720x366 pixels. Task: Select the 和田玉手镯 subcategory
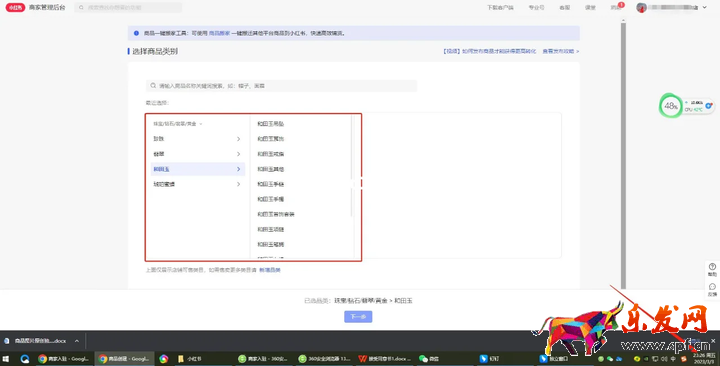[270, 199]
